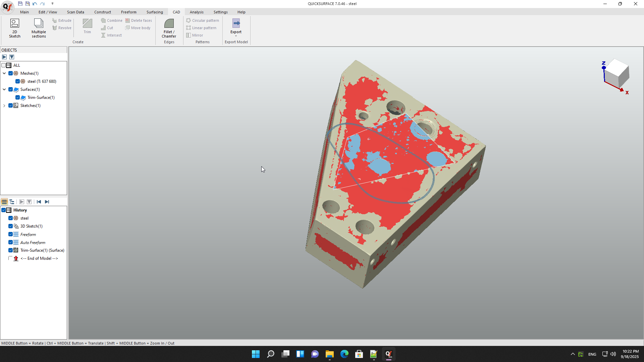644x362 pixels.
Task: Click the save icon in title bar
Action: coord(20,4)
